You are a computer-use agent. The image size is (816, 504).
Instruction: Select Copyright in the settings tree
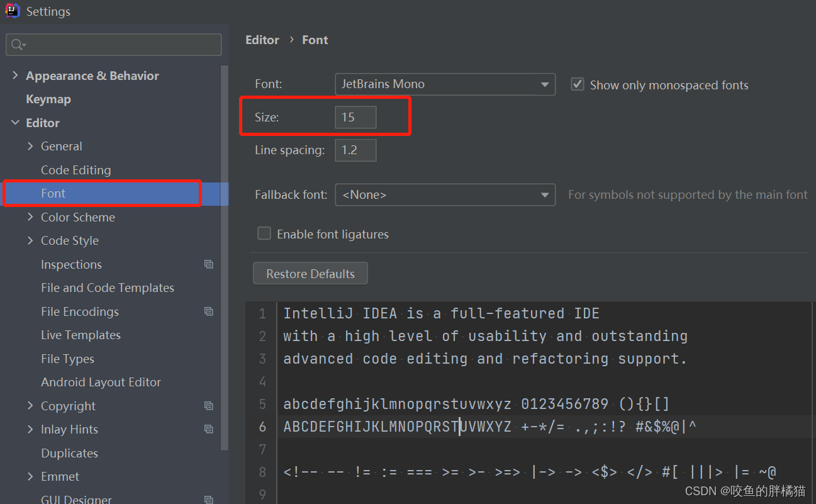pyautogui.click(x=68, y=406)
